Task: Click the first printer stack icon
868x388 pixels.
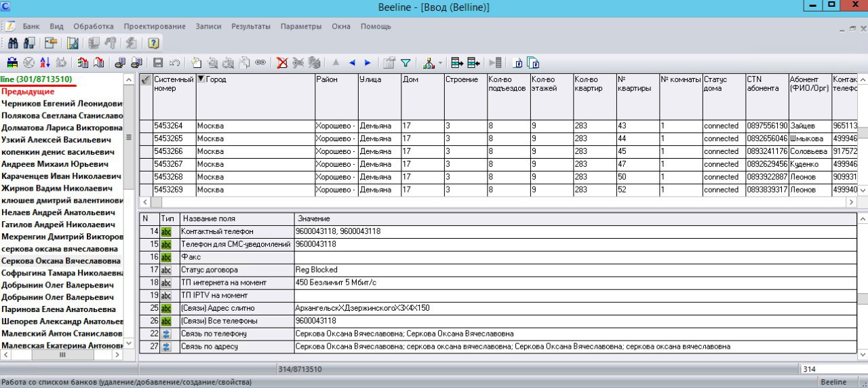Action: pyautogui.click(x=120, y=62)
